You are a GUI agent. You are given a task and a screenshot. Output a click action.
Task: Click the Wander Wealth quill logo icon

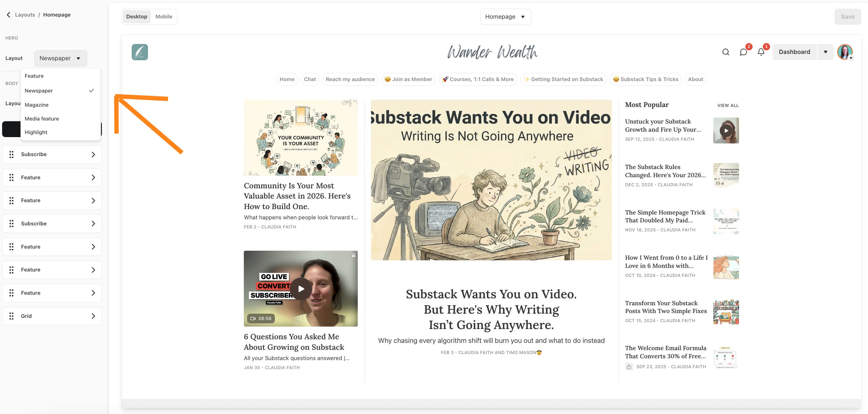[140, 52]
